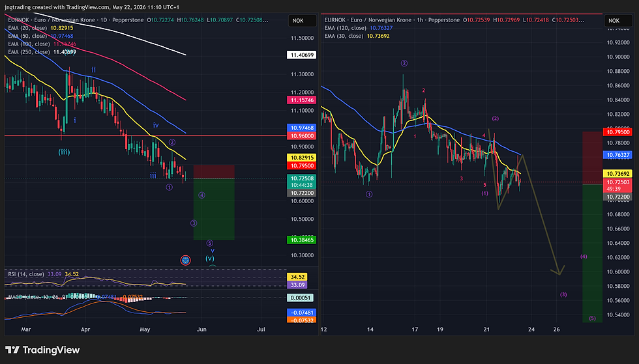639x364 pixels.
Task: Select the (iii) cyan wave label on daily chart
Action: 64,152
